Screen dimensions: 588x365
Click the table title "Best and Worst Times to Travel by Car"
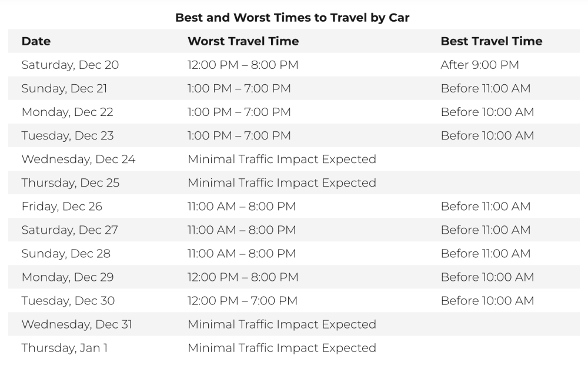[x=292, y=18]
